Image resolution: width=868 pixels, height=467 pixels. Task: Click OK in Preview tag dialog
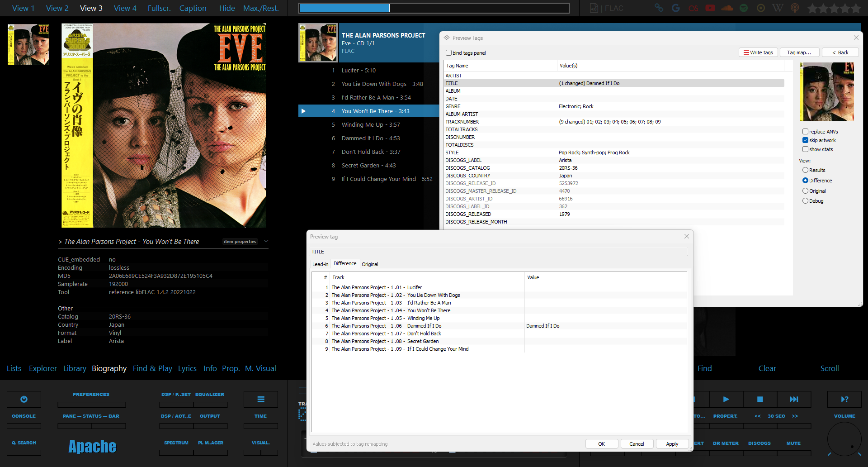point(601,444)
